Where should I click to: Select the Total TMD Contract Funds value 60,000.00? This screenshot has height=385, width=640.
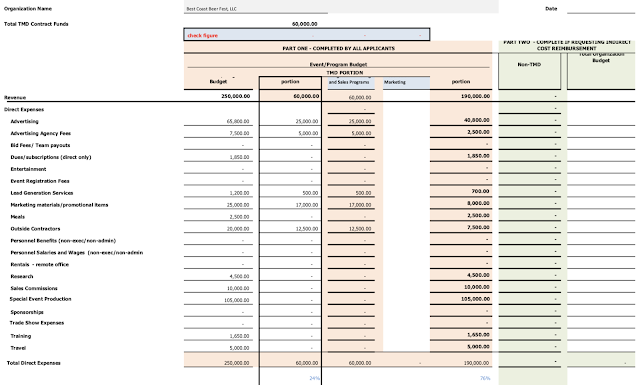point(304,24)
